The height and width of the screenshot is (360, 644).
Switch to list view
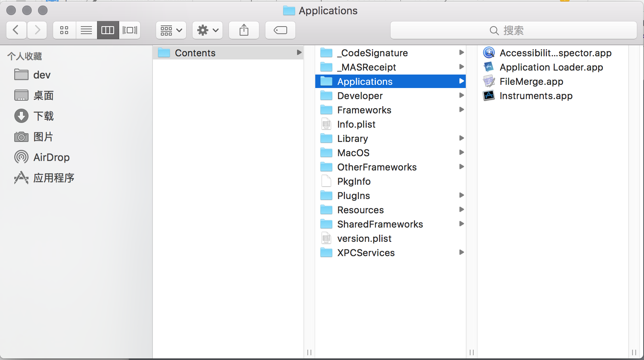[86, 30]
